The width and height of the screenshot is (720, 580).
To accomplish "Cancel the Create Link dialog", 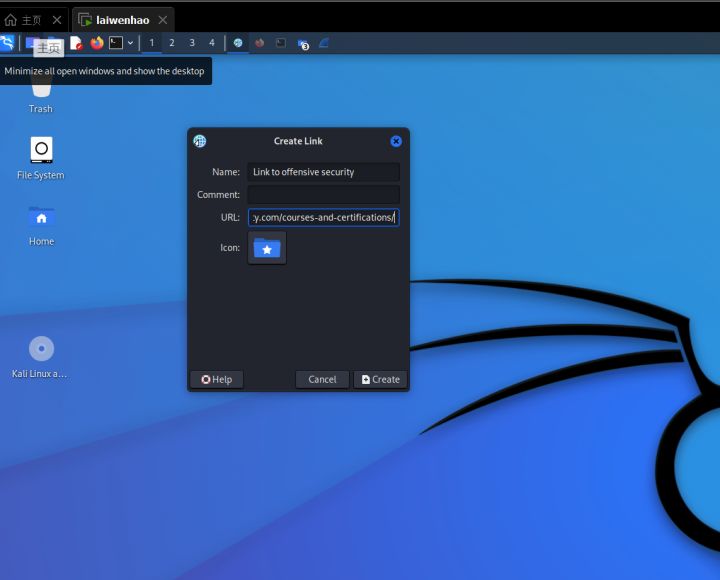I will tap(322, 379).
